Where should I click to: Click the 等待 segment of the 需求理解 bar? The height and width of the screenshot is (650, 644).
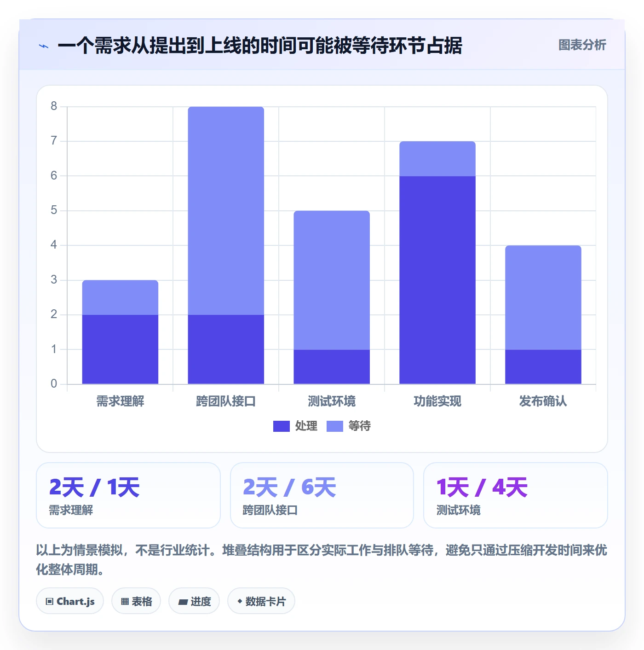pos(120,297)
